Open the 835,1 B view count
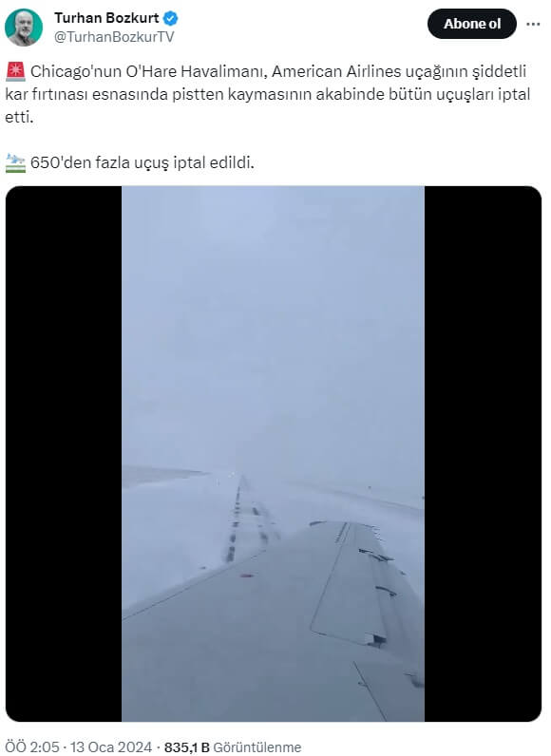This screenshot has width=551, height=756. point(186,747)
